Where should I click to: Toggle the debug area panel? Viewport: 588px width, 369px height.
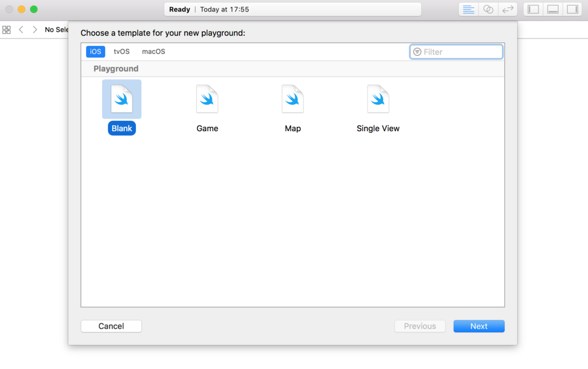coord(553,9)
